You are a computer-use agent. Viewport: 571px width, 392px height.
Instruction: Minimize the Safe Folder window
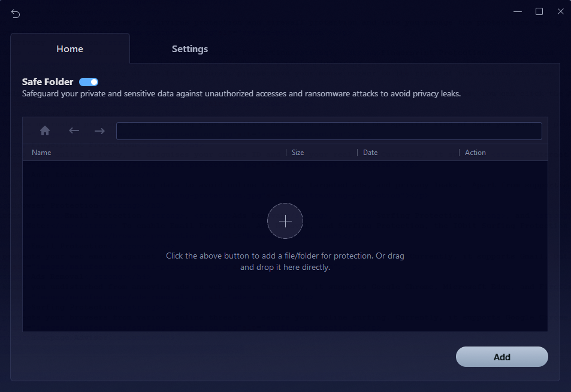[517, 11]
